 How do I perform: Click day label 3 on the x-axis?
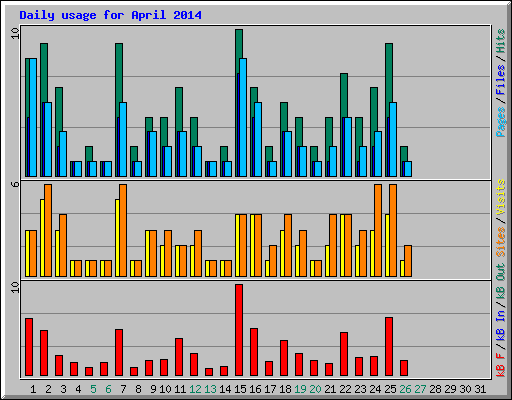click(x=63, y=389)
